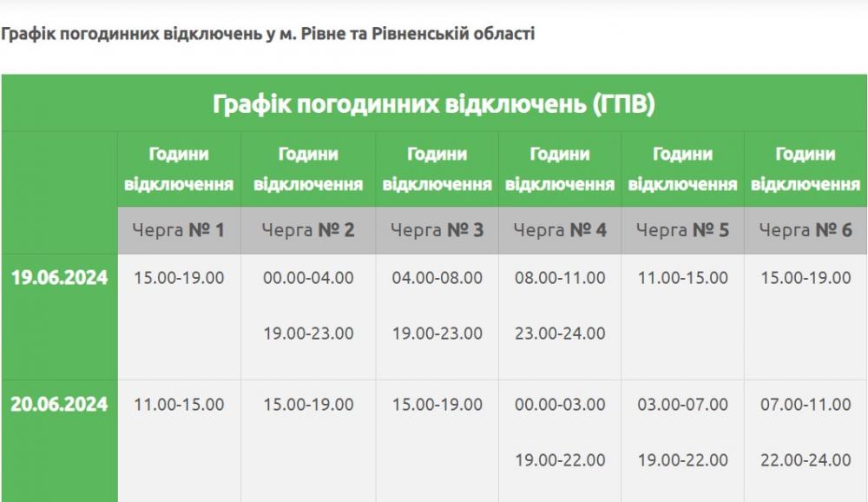Click the green table title ending in (ГПВ)

[x=434, y=104]
